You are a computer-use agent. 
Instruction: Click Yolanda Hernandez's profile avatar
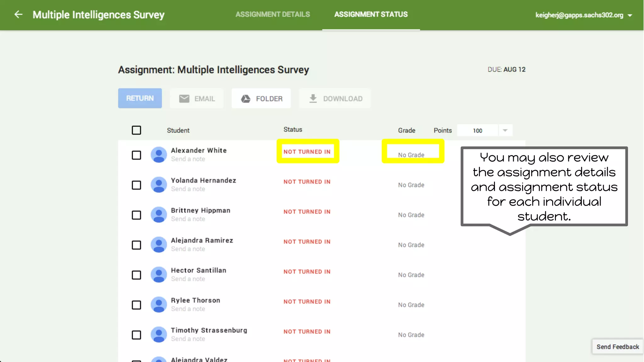pos(159,185)
